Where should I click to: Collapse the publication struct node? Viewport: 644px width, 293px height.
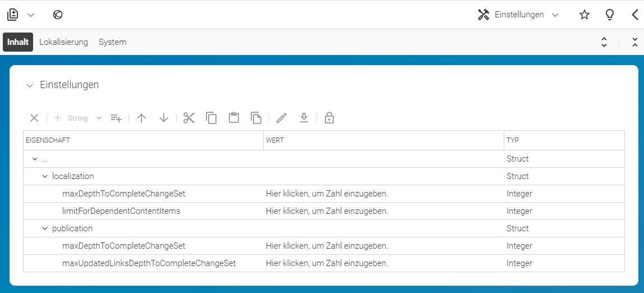pos(45,228)
